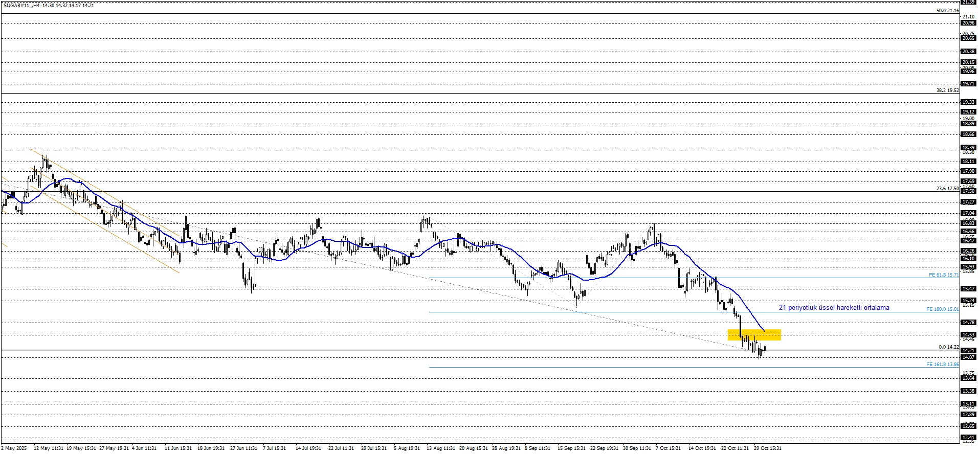Click the SUGAR#11_,H4 chart title
Screen dimensions: 980x454
coord(21,6)
